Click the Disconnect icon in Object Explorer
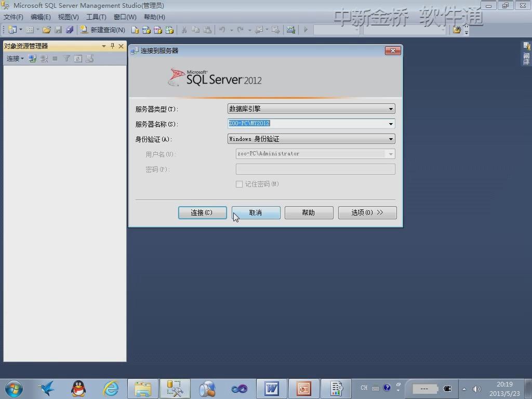Viewport: 532px width, 399px height. point(44,59)
